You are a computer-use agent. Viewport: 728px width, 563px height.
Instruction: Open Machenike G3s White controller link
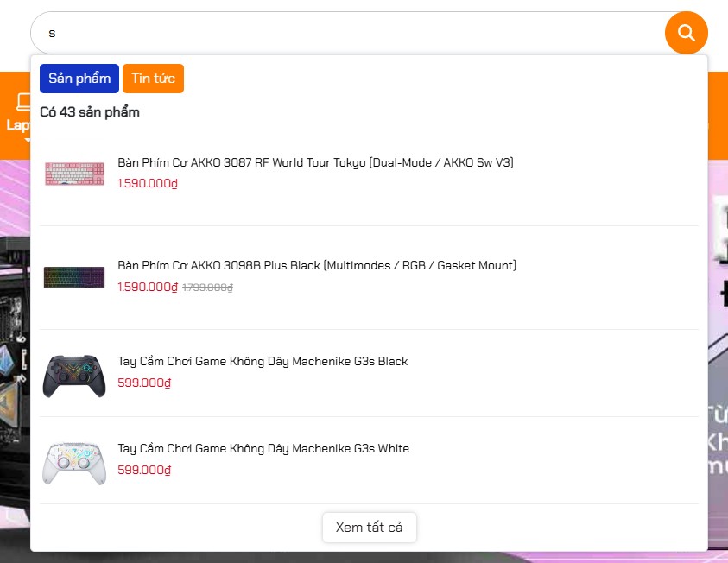click(x=263, y=449)
